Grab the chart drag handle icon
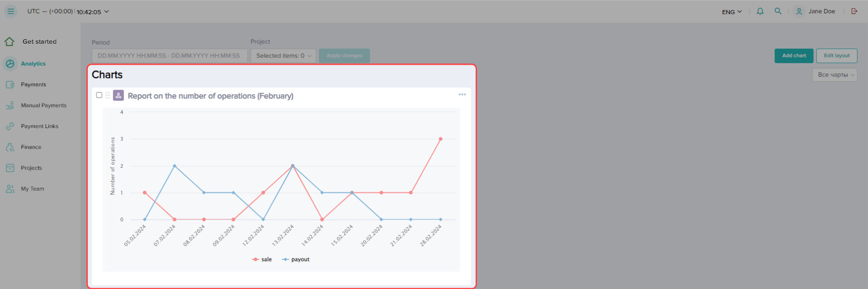 coord(108,95)
